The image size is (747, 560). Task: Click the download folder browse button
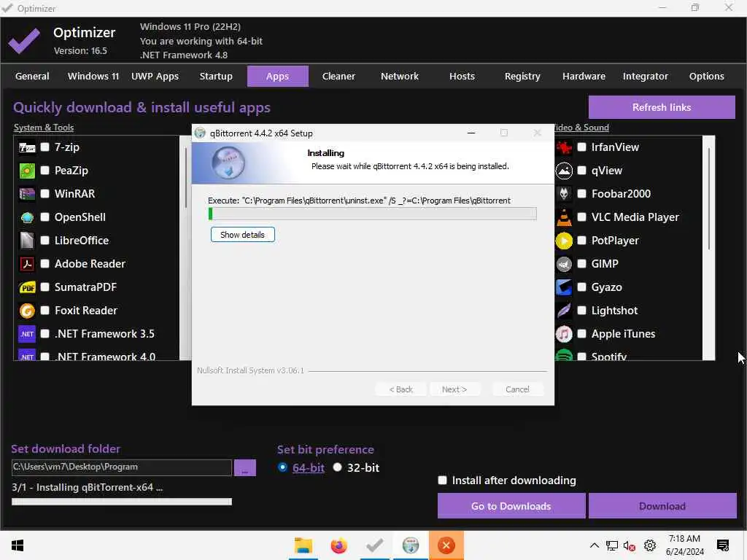[245, 467]
